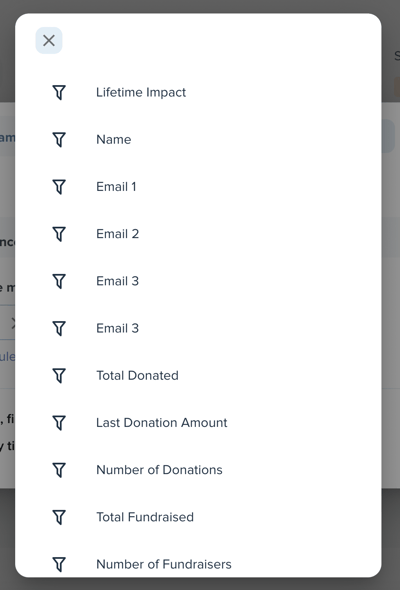The width and height of the screenshot is (400, 590).
Task: Click the funnel icon for Number of Fundraisers
Action: tap(59, 564)
